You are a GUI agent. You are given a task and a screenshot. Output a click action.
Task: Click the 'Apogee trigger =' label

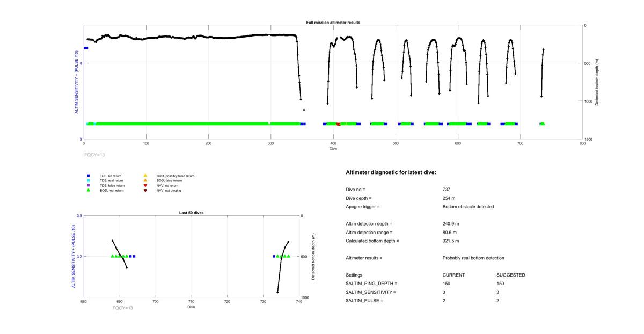click(363, 207)
